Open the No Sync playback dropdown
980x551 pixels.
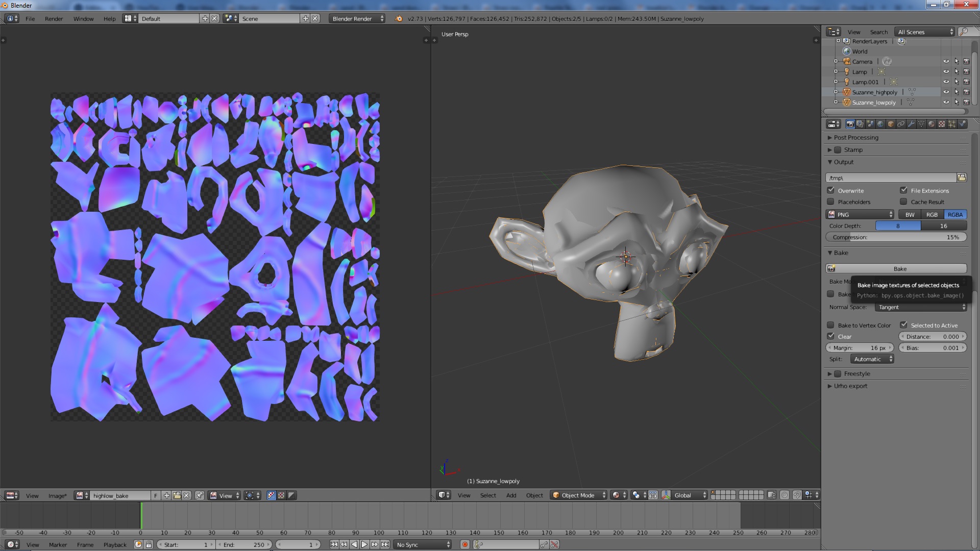423,545
